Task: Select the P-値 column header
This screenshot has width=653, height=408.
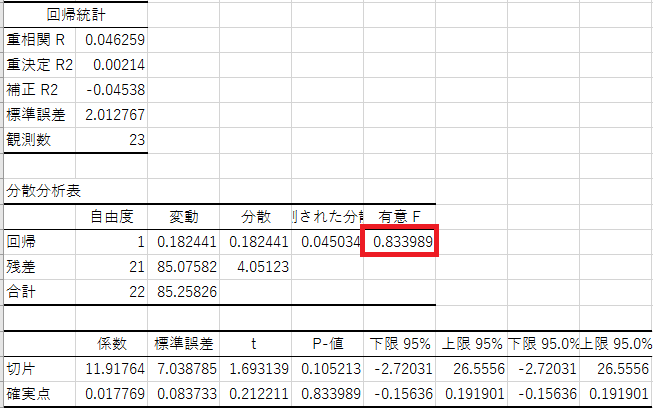Action: [328, 344]
